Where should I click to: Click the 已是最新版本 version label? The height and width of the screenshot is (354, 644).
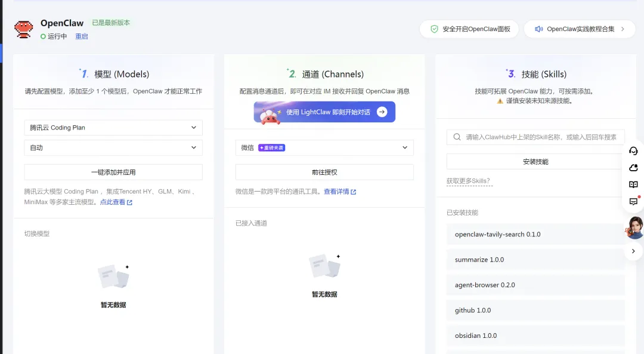(111, 23)
